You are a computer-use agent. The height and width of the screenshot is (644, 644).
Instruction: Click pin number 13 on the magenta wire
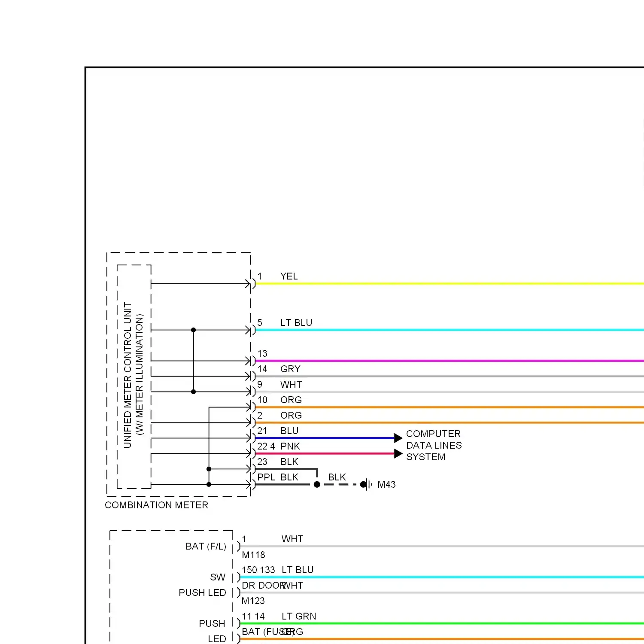[262, 353]
